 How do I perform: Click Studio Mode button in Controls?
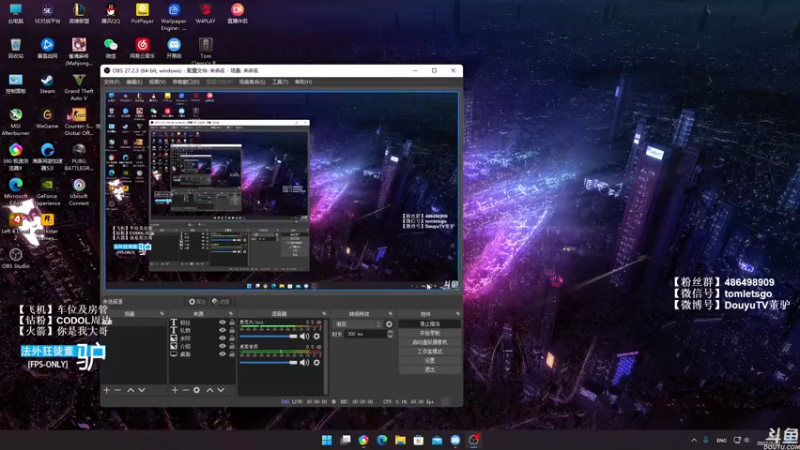click(430, 352)
